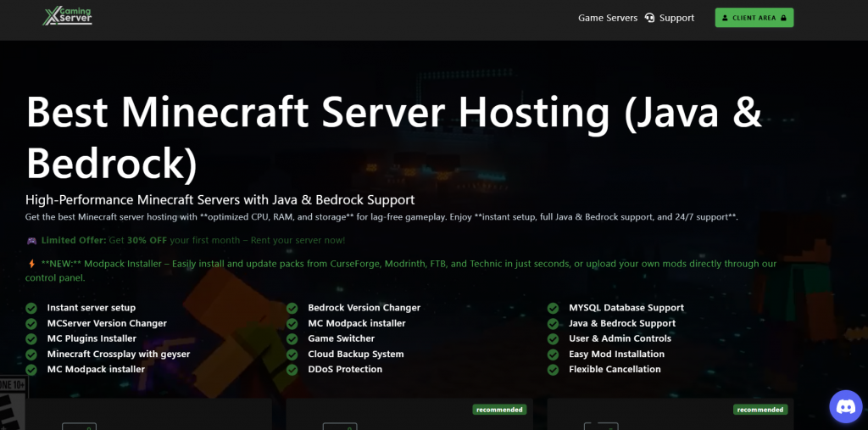Click the Support headset icon
This screenshot has height=430, width=868.
point(649,18)
